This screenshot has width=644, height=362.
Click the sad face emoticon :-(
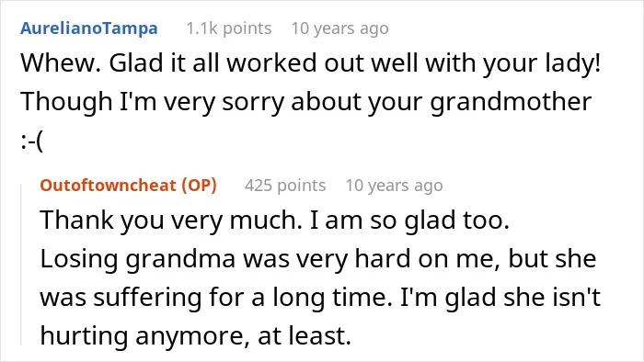(x=31, y=141)
